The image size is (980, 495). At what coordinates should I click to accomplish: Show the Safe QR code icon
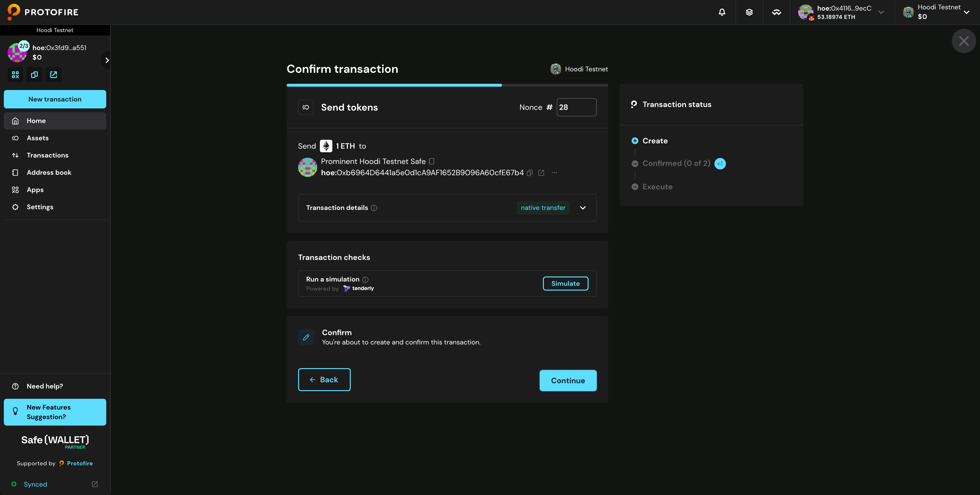[x=15, y=75]
